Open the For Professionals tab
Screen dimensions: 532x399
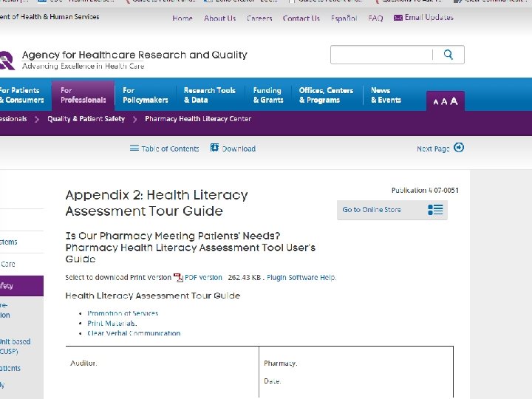pyautogui.click(x=83, y=95)
